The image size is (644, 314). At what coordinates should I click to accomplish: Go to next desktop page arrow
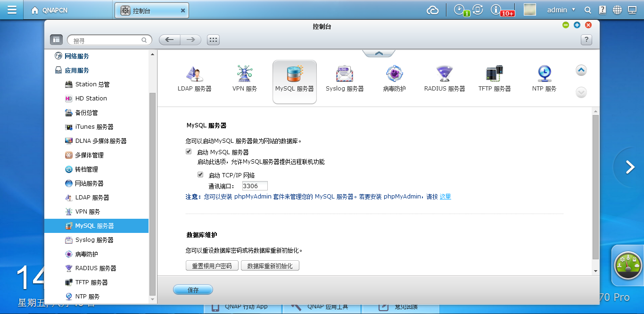[x=630, y=167]
